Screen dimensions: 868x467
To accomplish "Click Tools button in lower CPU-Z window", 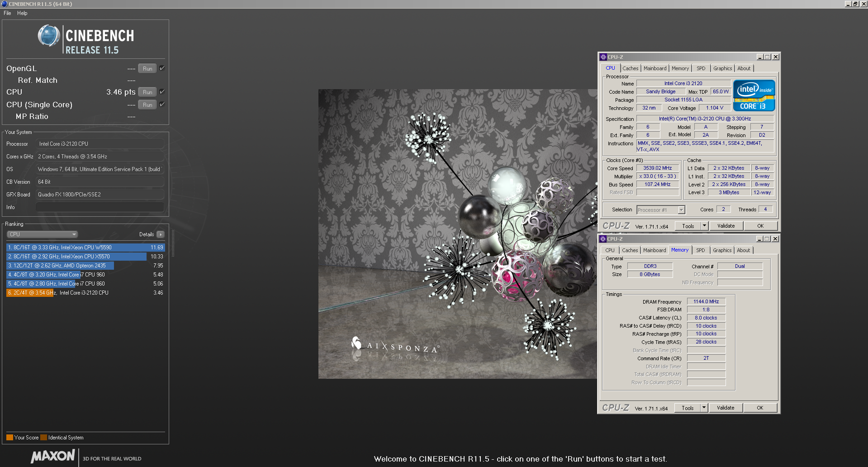I will 688,408.
